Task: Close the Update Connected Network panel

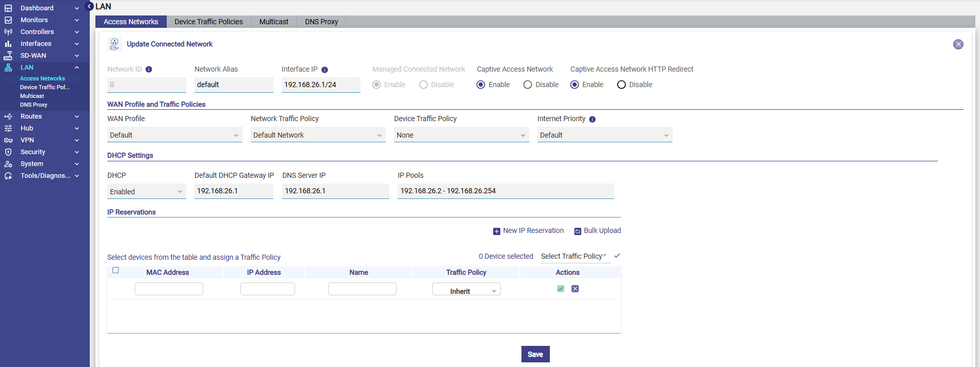Action: (958, 44)
